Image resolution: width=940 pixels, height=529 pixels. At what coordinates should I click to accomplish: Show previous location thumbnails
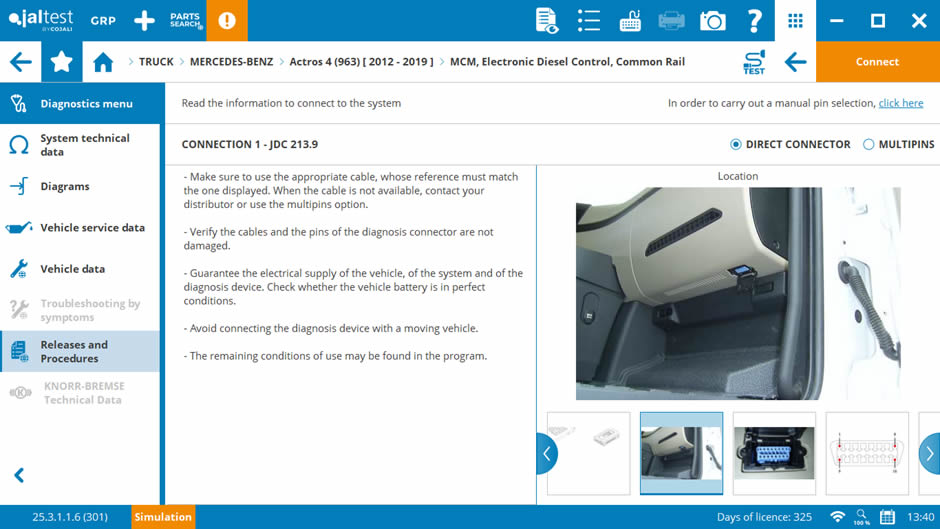(x=547, y=453)
